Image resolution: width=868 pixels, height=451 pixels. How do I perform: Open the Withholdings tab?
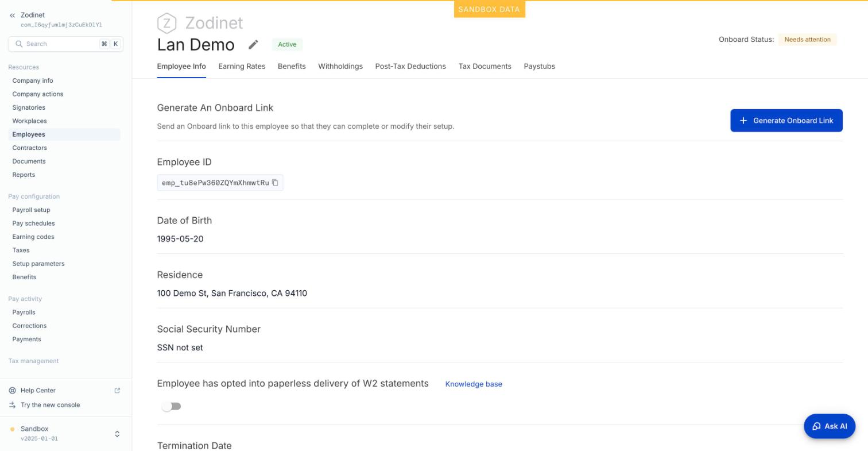[340, 67]
